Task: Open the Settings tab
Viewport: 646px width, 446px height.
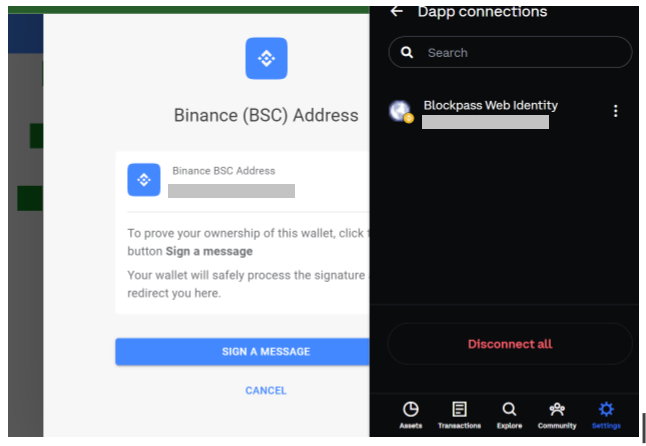Action: (x=606, y=415)
